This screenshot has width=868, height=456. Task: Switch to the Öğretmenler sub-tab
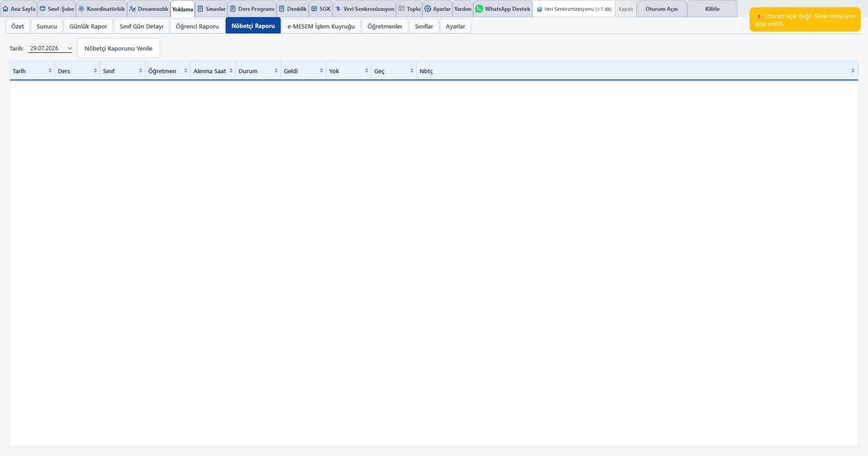pyautogui.click(x=385, y=26)
